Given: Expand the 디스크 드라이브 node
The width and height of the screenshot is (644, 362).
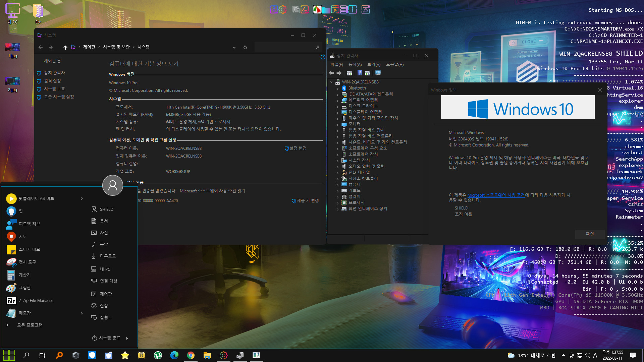Looking at the screenshot, I should tap(338, 106).
